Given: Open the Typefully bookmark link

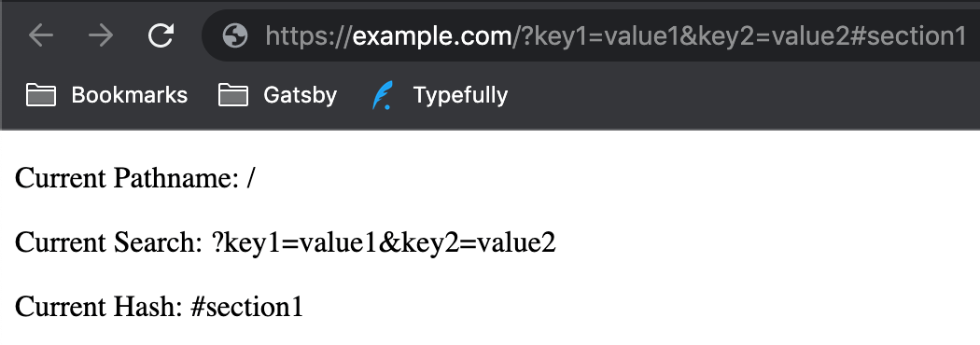Looking at the screenshot, I should point(460,95).
